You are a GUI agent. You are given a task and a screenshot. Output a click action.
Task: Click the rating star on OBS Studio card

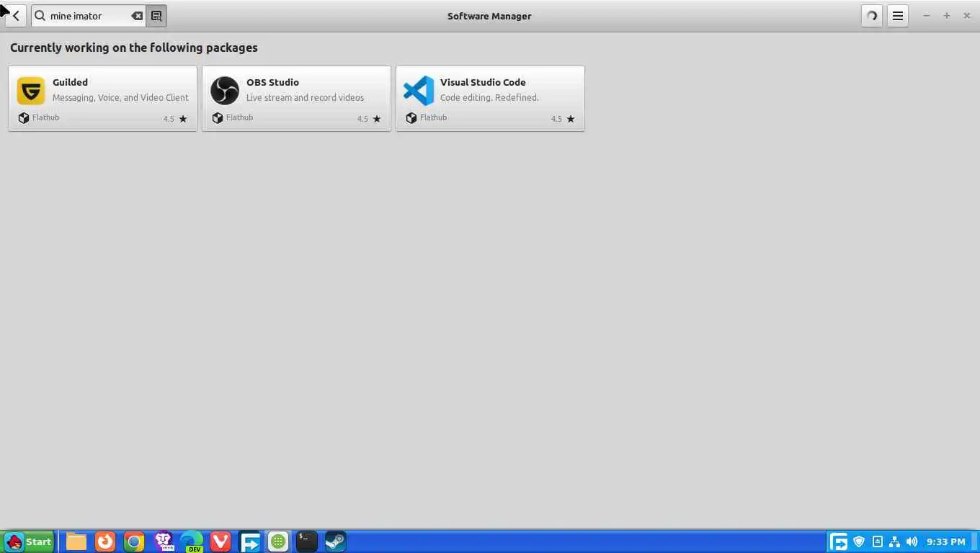(377, 119)
